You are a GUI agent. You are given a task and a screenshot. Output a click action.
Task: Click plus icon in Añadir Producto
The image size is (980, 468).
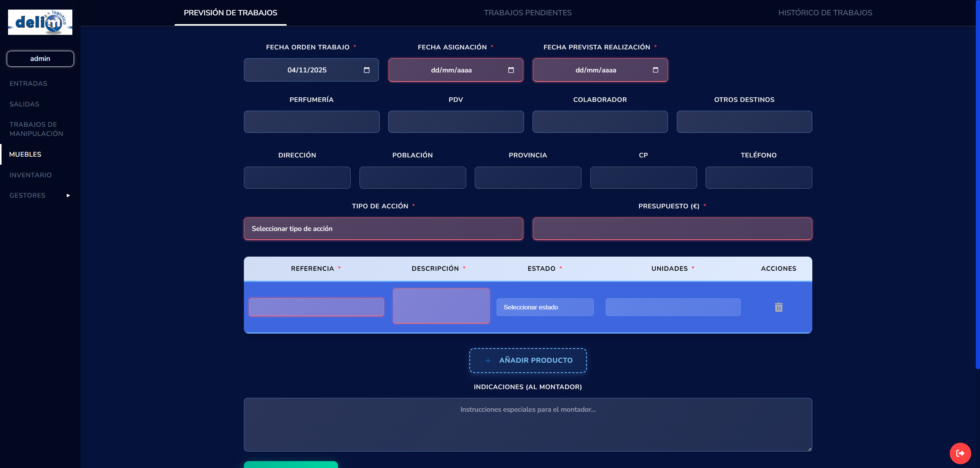click(x=488, y=360)
